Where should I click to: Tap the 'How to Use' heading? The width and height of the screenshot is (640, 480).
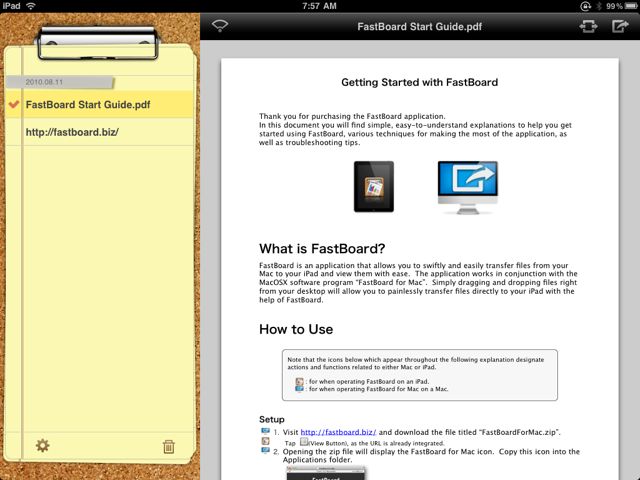pos(296,329)
